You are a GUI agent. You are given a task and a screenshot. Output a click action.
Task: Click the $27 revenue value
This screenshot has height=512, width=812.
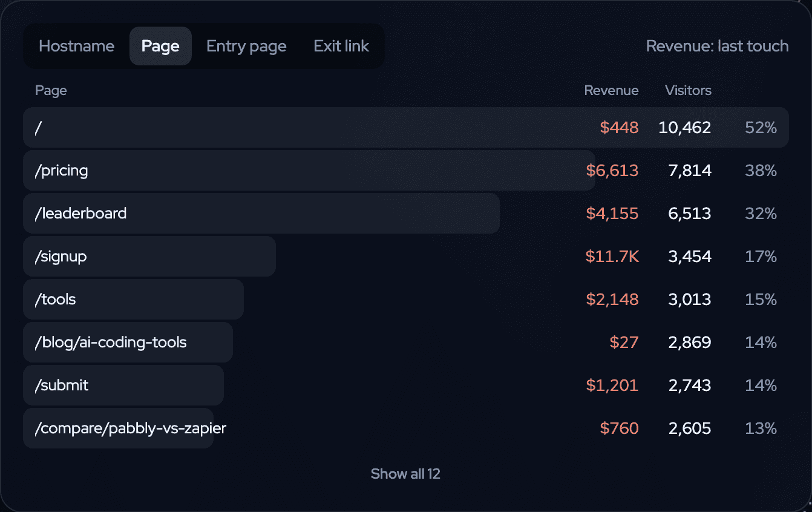[x=624, y=343]
